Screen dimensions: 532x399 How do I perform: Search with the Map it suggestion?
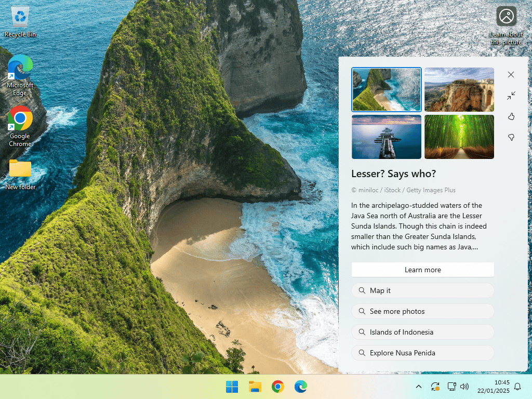pyautogui.click(x=422, y=290)
